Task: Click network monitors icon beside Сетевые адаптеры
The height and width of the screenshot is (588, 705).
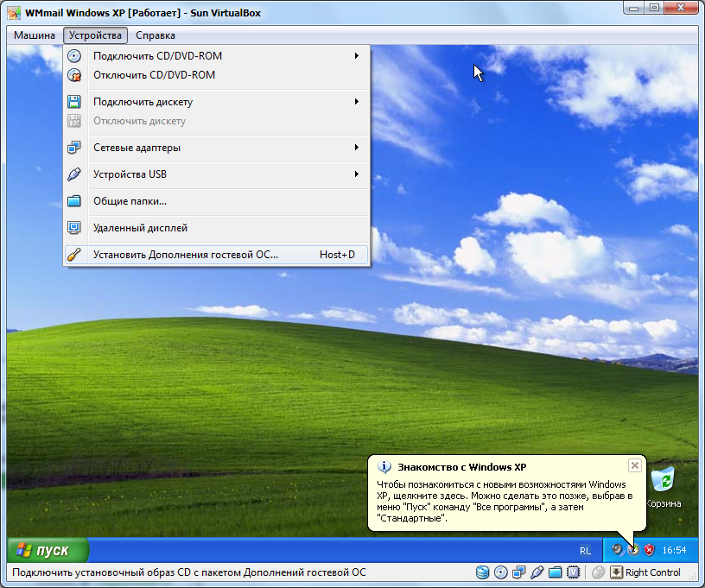Action: [x=74, y=148]
